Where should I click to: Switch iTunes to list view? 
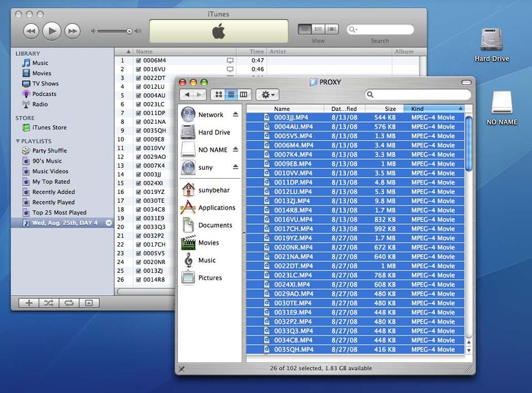tap(305, 29)
